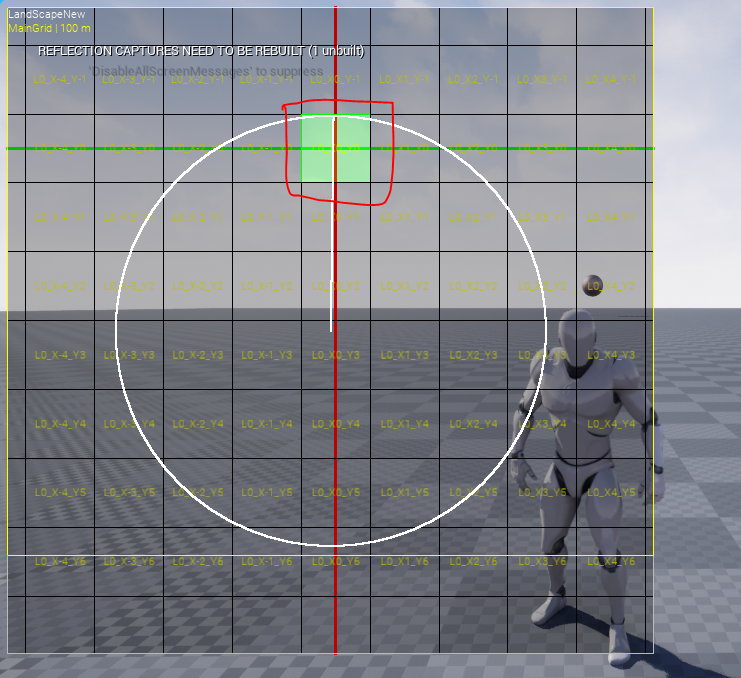Click cell label L0_X1_Y5
The width and height of the screenshot is (741, 678).
(x=405, y=493)
